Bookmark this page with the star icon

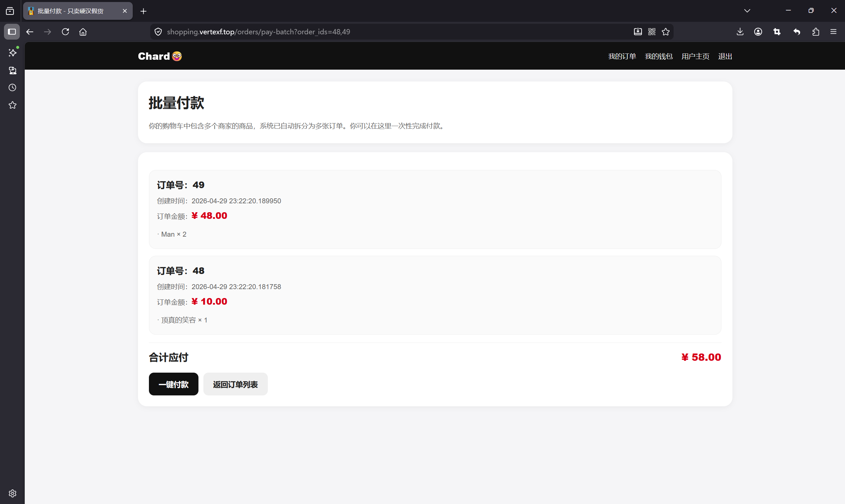click(666, 32)
